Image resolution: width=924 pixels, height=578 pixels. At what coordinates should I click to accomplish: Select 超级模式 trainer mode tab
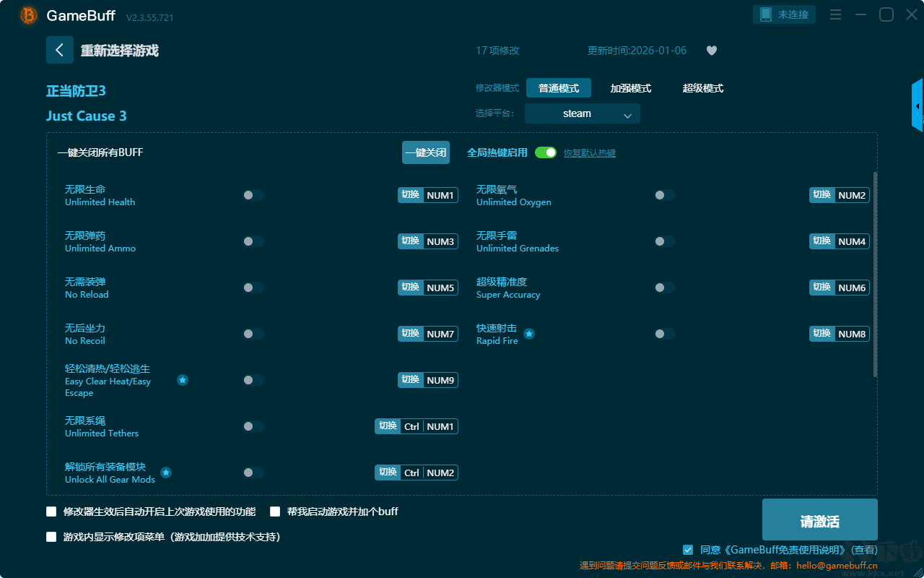[x=703, y=88]
